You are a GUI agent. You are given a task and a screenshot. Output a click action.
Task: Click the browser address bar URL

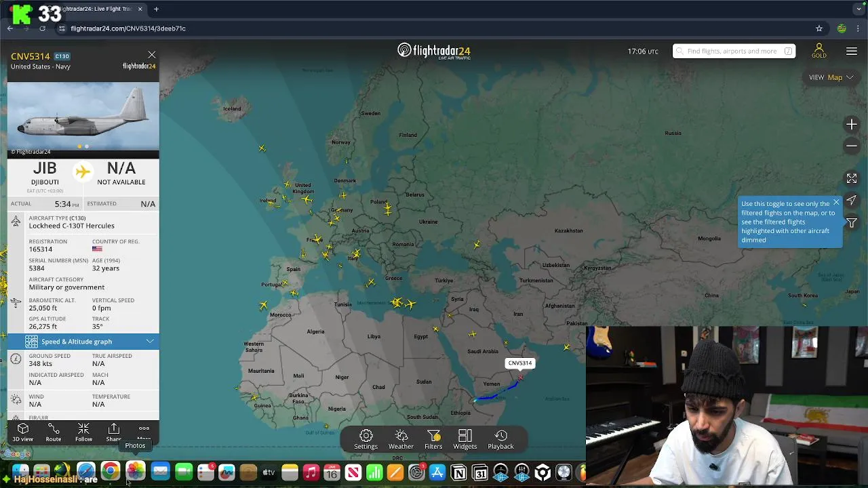[x=128, y=28]
